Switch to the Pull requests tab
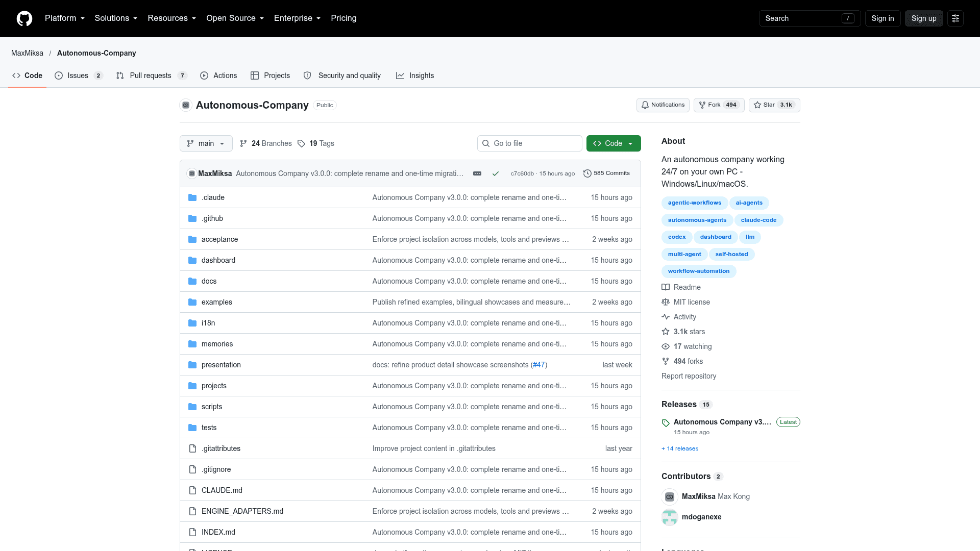Viewport: 980px width, 551px height. (x=152, y=76)
